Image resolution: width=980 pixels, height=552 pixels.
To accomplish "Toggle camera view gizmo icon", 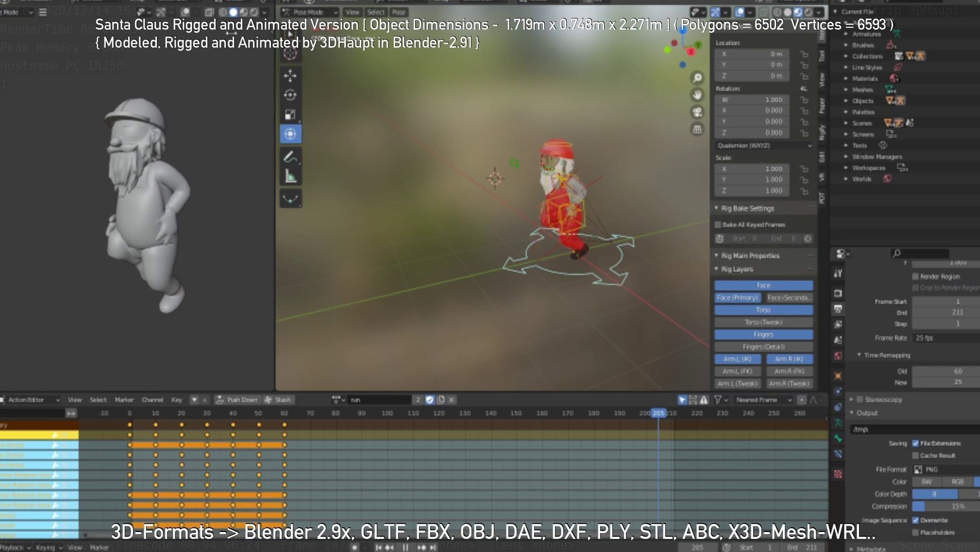I will 697,112.
